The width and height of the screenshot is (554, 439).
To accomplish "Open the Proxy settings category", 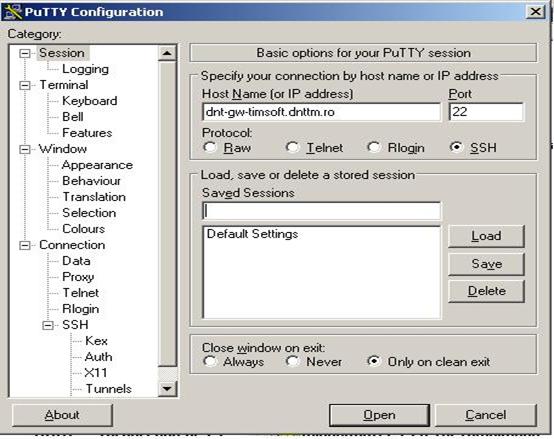I will (x=78, y=277).
